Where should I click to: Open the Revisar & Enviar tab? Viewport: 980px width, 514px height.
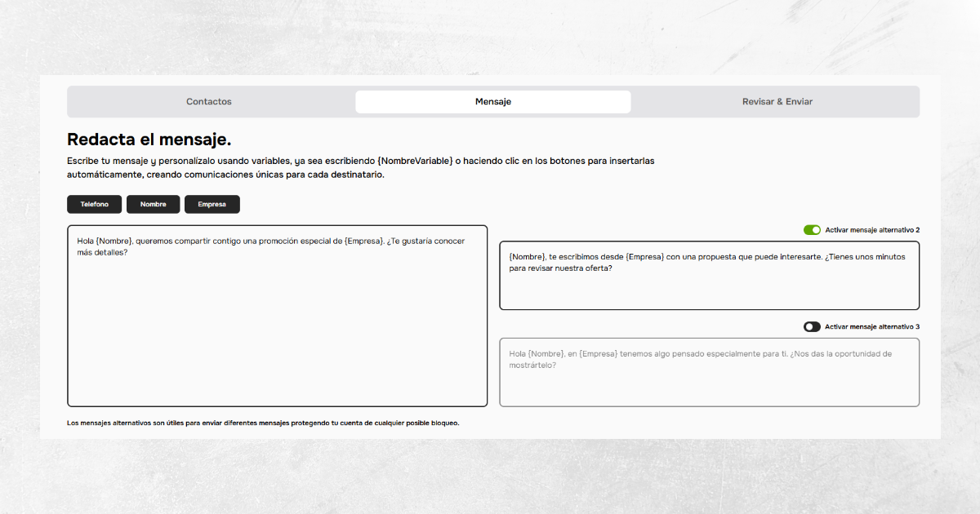point(777,102)
